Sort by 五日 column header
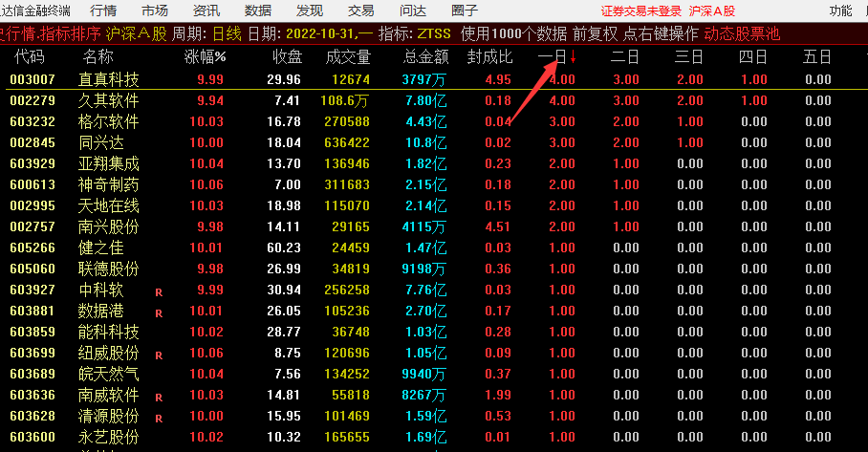The height and width of the screenshot is (452, 868). 817,56
